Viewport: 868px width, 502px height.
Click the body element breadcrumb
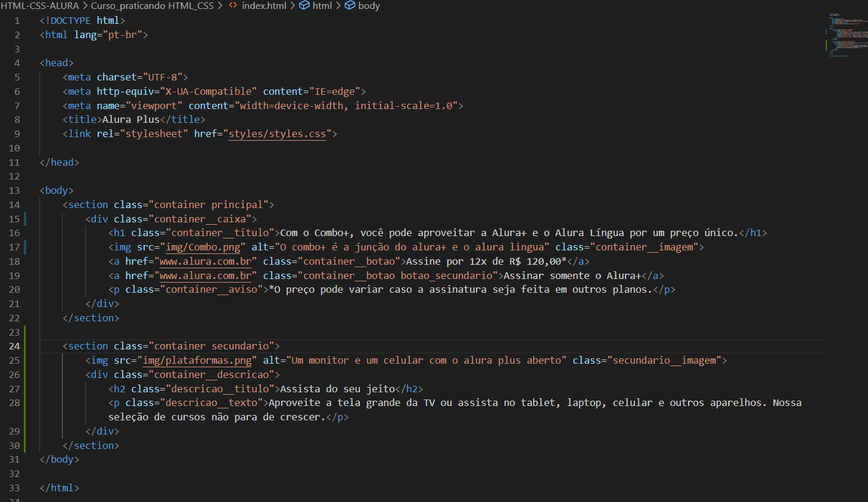(x=369, y=6)
